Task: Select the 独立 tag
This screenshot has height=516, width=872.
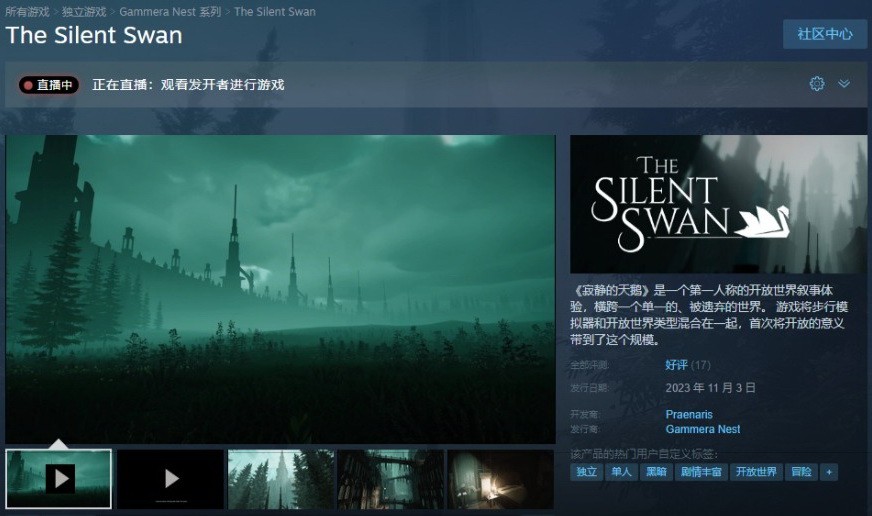Action: [587, 472]
